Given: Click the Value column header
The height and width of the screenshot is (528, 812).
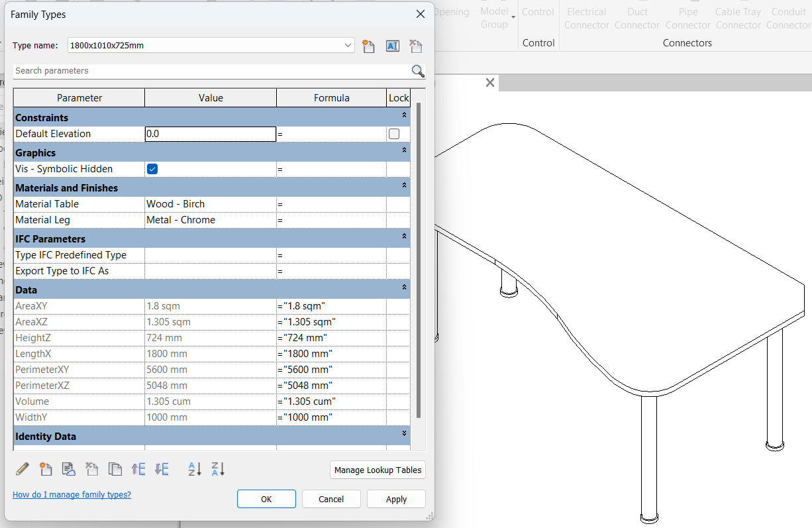Looking at the screenshot, I should click(211, 97).
